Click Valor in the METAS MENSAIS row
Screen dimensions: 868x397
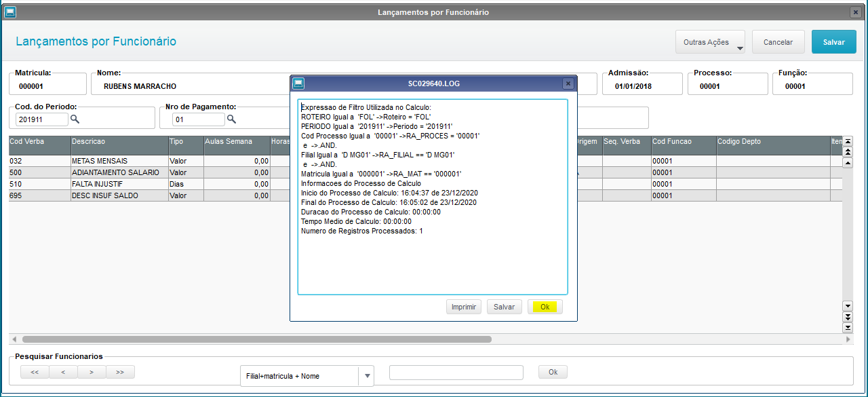(x=186, y=161)
